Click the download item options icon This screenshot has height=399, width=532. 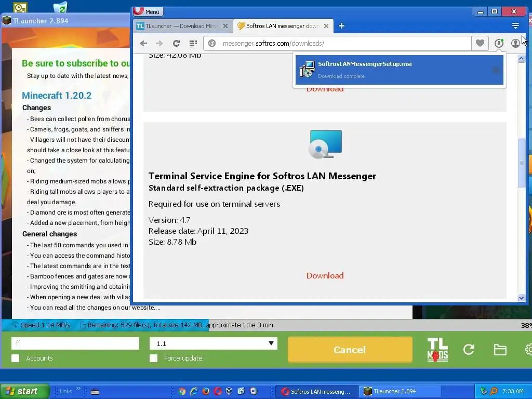(x=496, y=70)
